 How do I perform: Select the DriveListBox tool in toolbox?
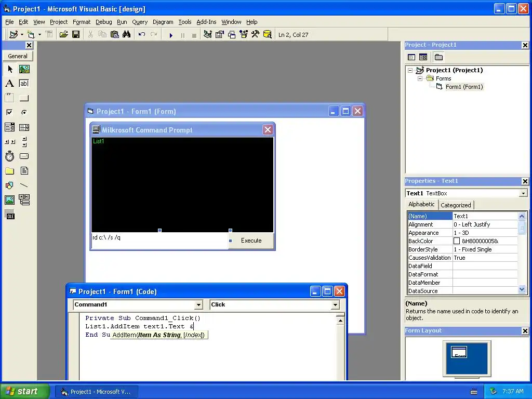coord(24,156)
